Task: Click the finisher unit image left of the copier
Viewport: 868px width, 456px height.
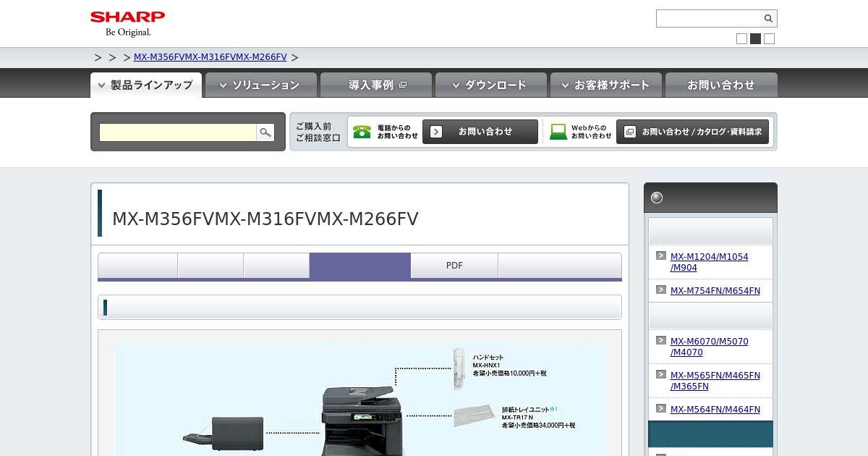Action: [x=223, y=433]
